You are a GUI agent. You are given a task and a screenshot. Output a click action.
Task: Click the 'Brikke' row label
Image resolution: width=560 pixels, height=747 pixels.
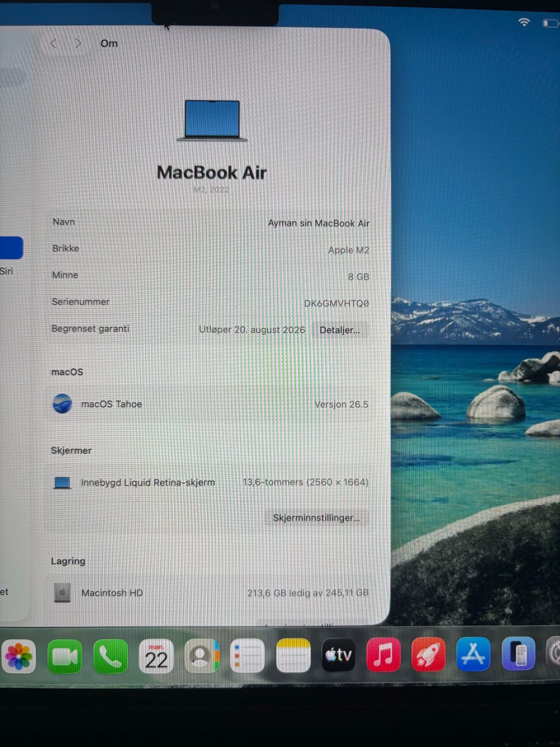click(65, 248)
